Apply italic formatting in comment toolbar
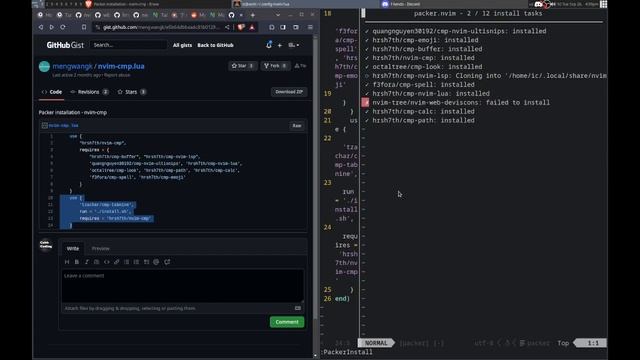Image resolution: width=640 pixels, height=360 pixels. [87, 262]
